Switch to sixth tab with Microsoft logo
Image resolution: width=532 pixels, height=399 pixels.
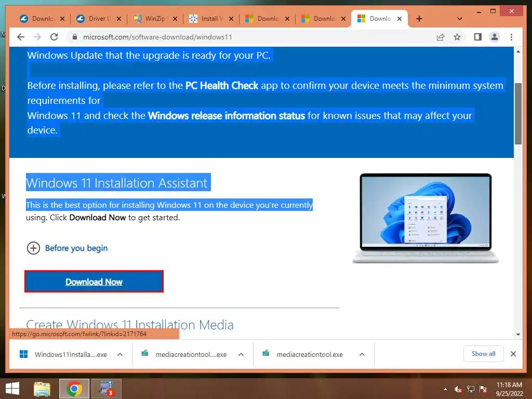[x=320, y=19]
